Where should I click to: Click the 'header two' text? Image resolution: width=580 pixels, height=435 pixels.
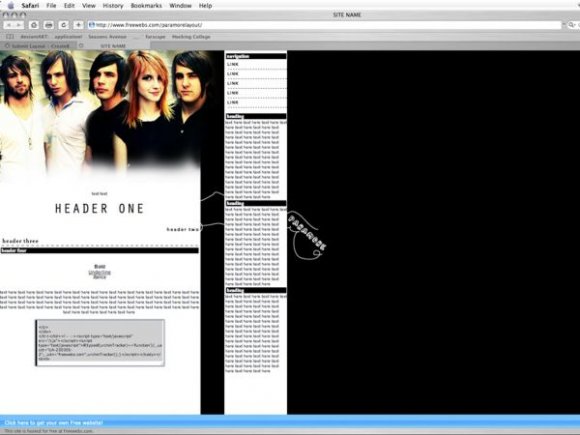pos(183,230)
